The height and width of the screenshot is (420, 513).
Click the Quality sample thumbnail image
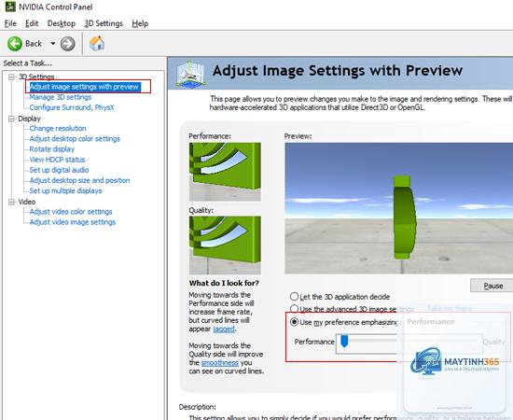(225, 245)
